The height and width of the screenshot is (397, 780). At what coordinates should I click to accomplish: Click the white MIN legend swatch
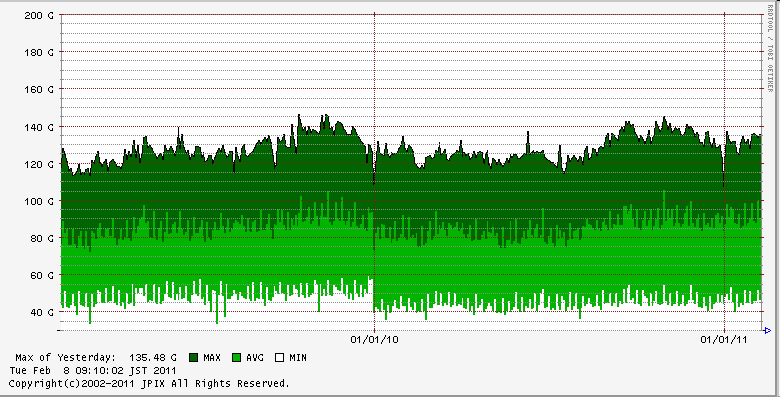[x=280, y=357]
